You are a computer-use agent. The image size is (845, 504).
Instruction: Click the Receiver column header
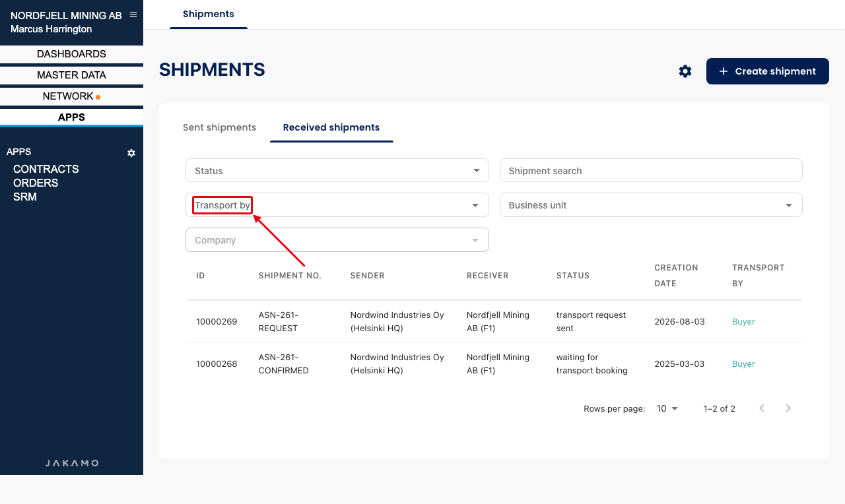tap(488, 276)
